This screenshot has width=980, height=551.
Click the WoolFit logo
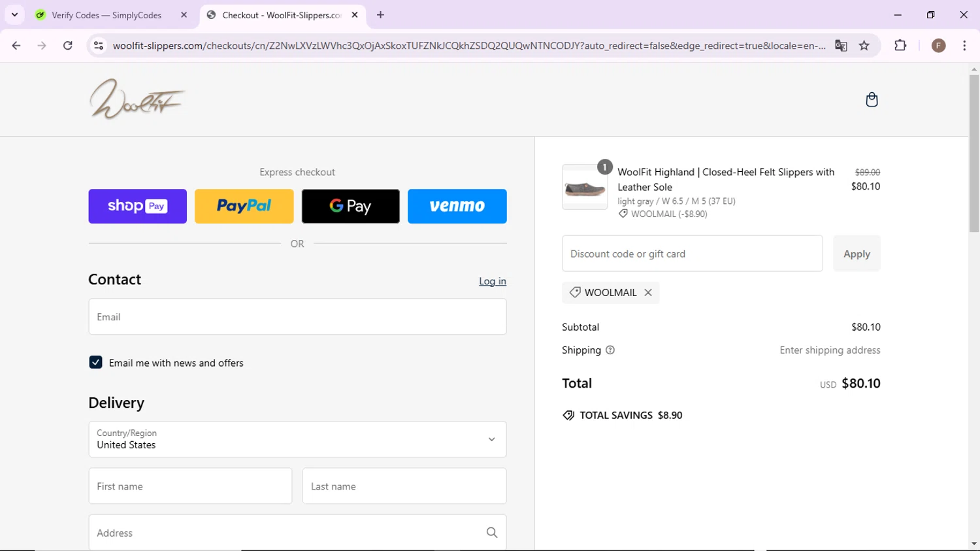point(137,99)
